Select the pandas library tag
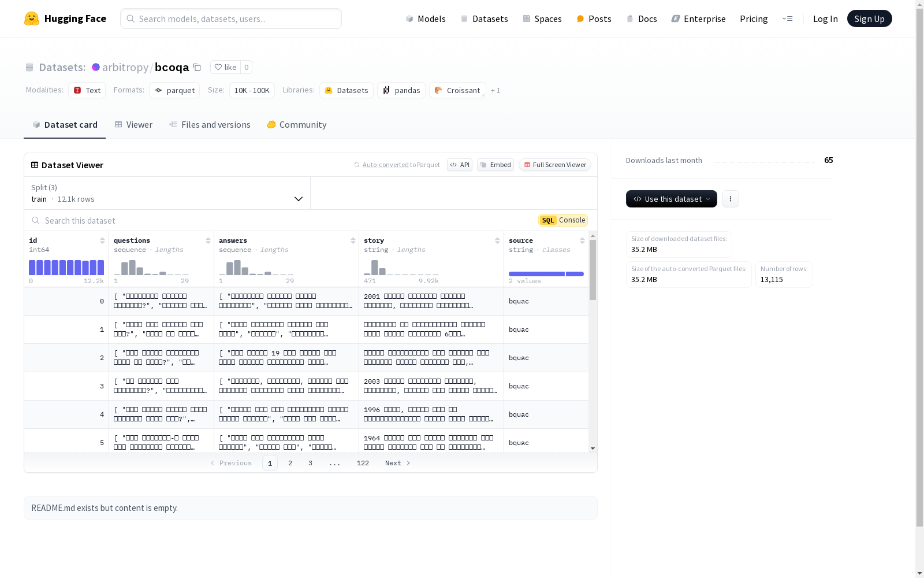This screenshot has width=924, height=578. coord(401,90)
